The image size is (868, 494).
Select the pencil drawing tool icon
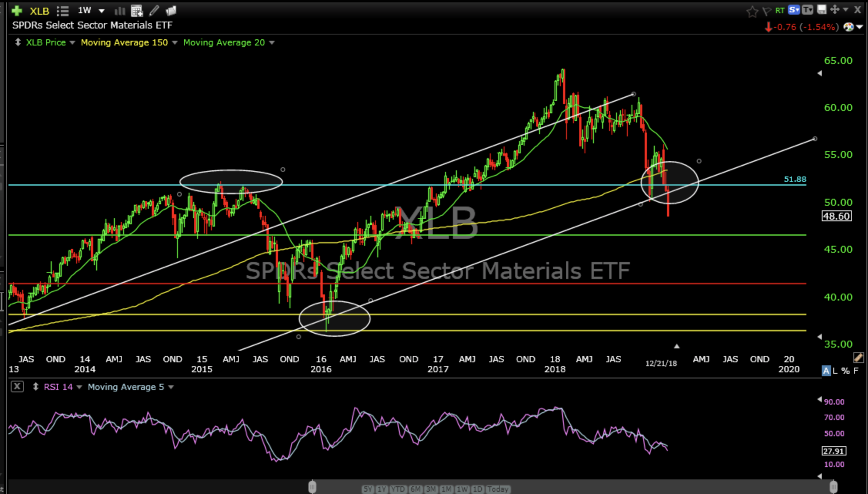coord(154,10)
